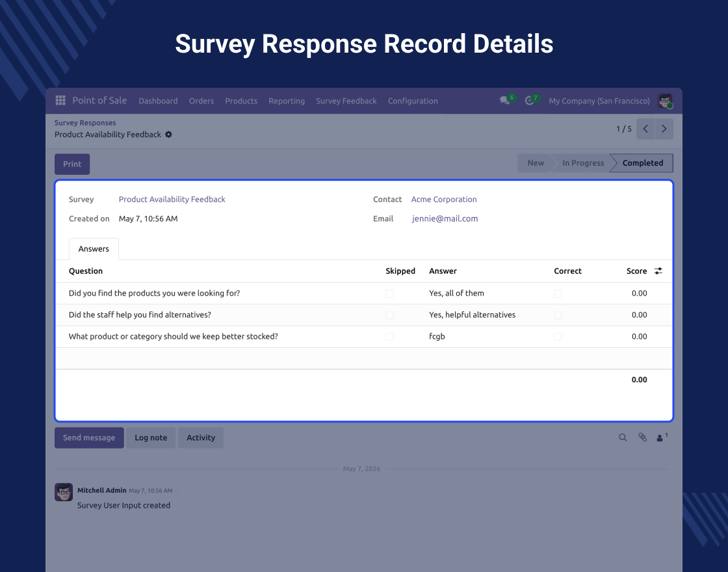The height and width of the screenshot is (572, 728).
Task: Open the column settings adjust icon
Action: coord(658,270)
